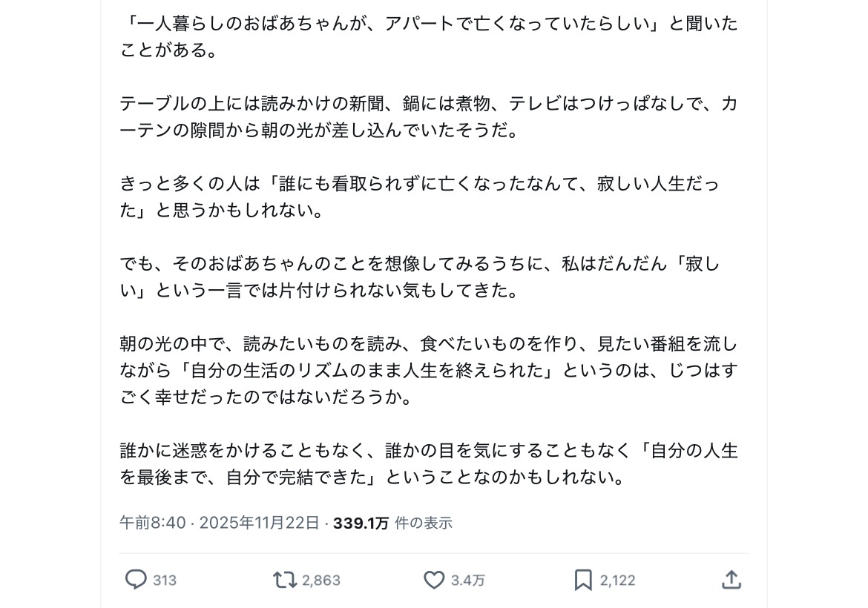Click the 2,122 bookmarks count
This screenshot has height=608, width=868.
618,581
